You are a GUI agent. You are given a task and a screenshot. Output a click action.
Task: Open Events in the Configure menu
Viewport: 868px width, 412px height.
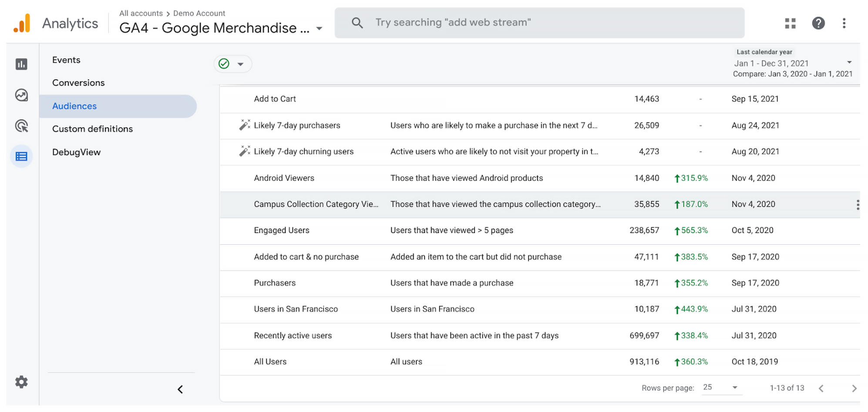[x=66, y=60]
